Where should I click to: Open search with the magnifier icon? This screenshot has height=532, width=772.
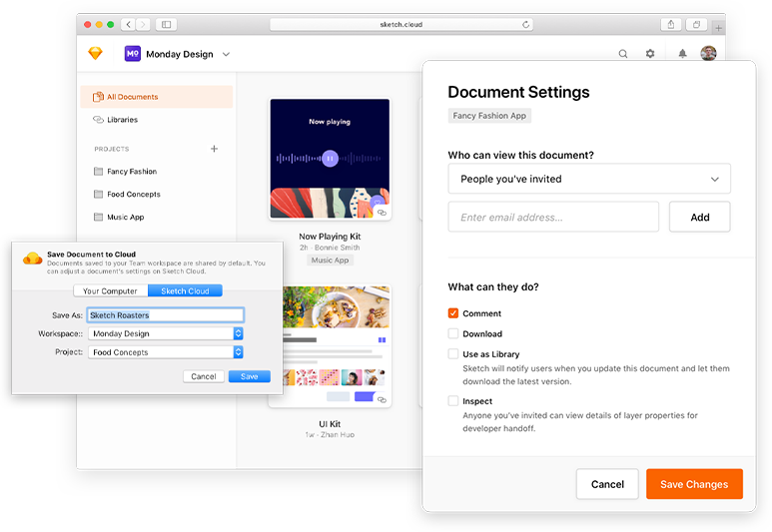[x=623, y=54]
